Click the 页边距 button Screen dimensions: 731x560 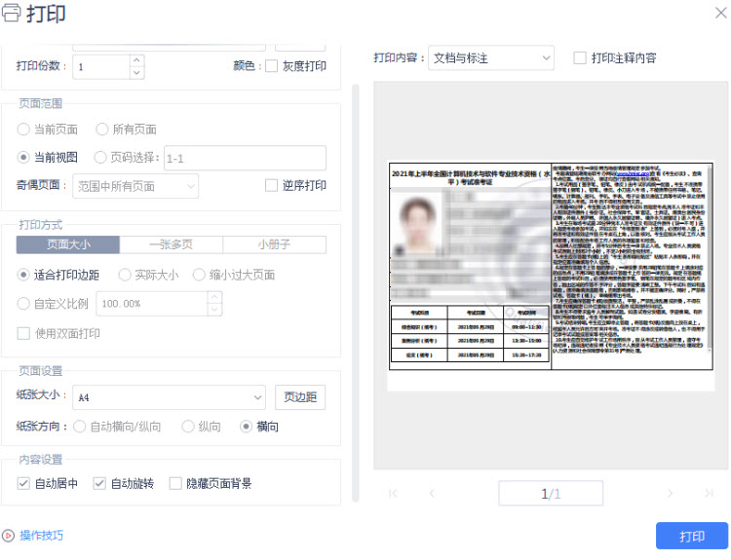pyautogui.click(x=300, y=397)
